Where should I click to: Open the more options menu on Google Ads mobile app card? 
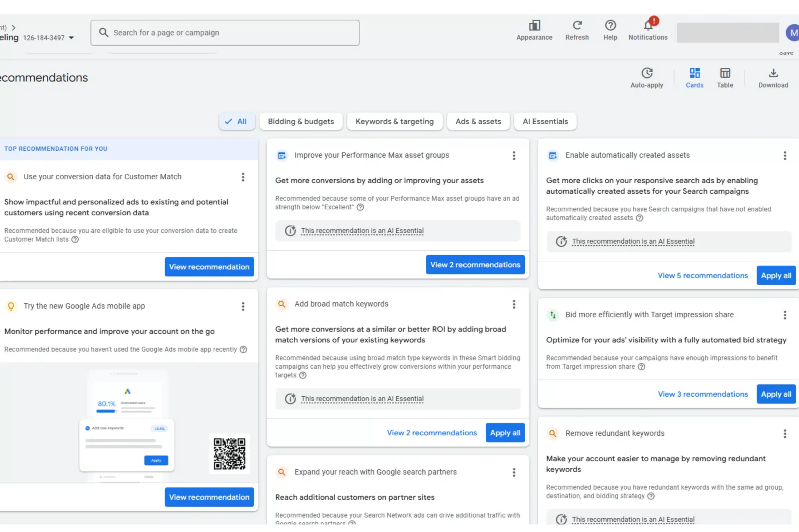[243, 307]
